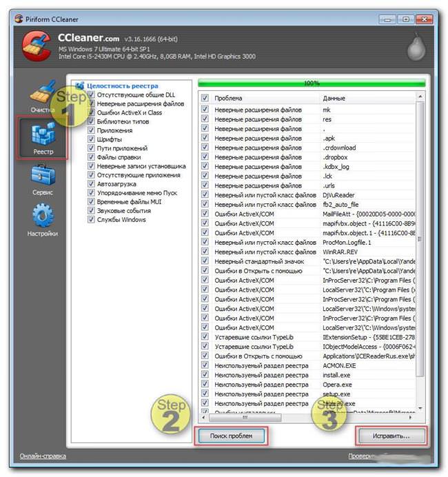Screen dimensions: 448x477
Task: Toggle Временные файлы MUI checkbox
Action: [x=91, y=201]
